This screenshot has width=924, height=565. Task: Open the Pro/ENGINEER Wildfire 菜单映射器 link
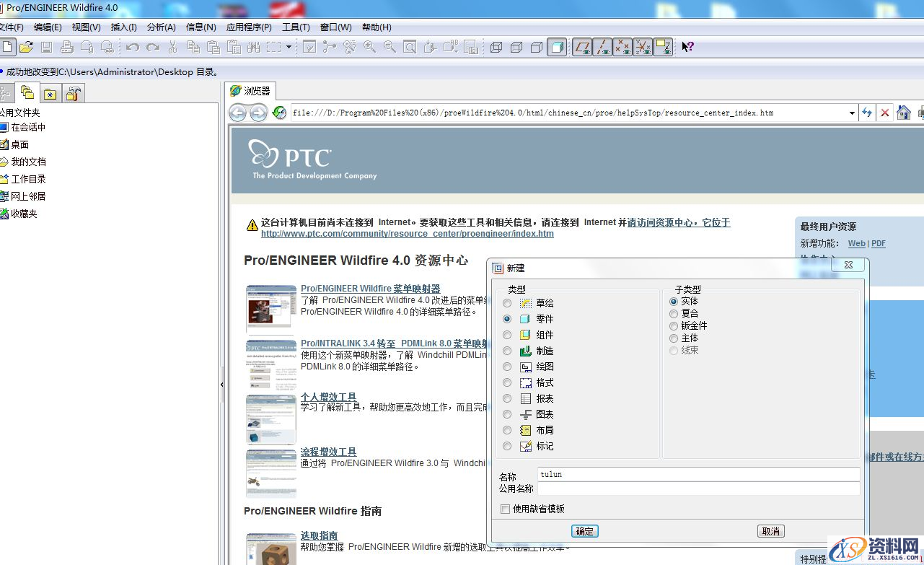coord(370,288)
